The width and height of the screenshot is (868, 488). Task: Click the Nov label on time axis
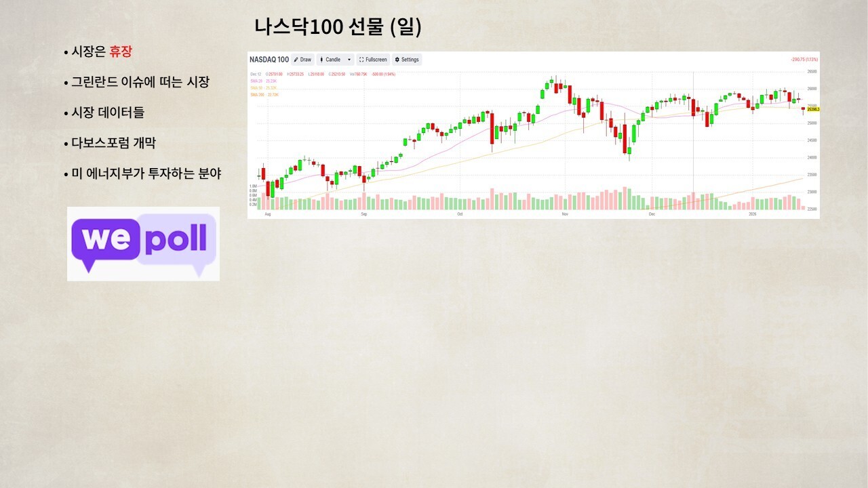click(564, 214)
